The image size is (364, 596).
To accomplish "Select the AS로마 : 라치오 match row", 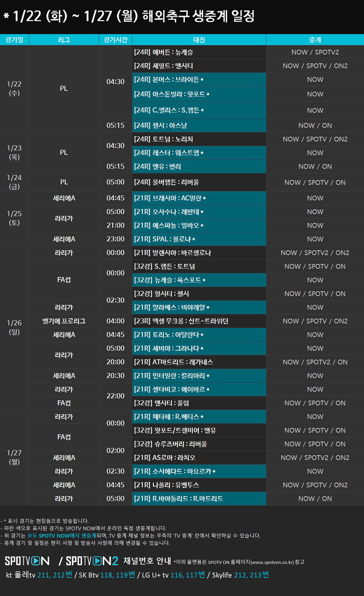I will 199,458.
